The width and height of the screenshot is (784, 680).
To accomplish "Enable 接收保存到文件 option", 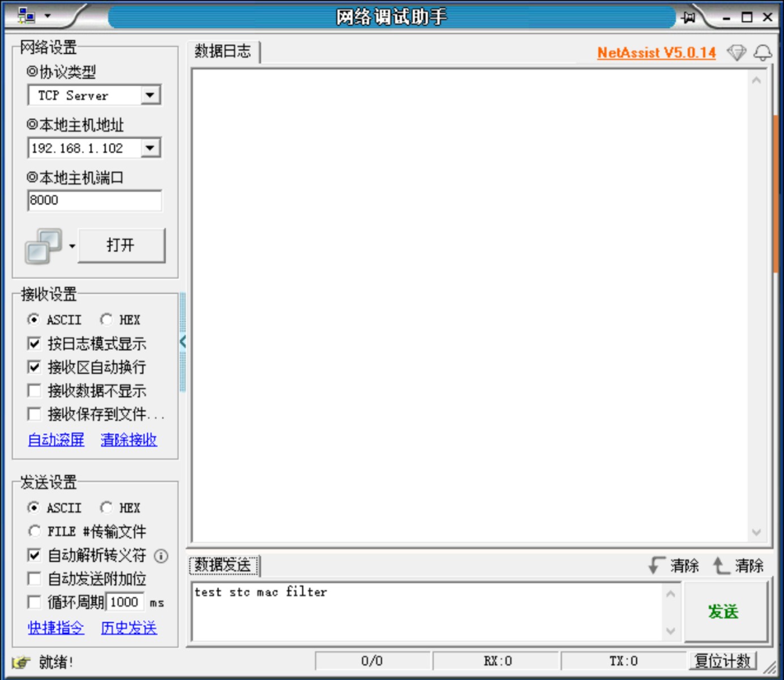I will (34, 414).
